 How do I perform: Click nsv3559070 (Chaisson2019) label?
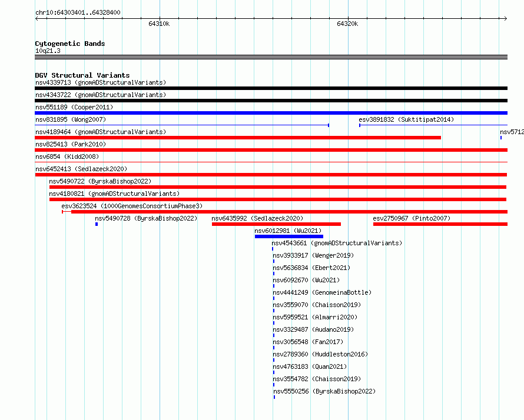click(317, 305)
